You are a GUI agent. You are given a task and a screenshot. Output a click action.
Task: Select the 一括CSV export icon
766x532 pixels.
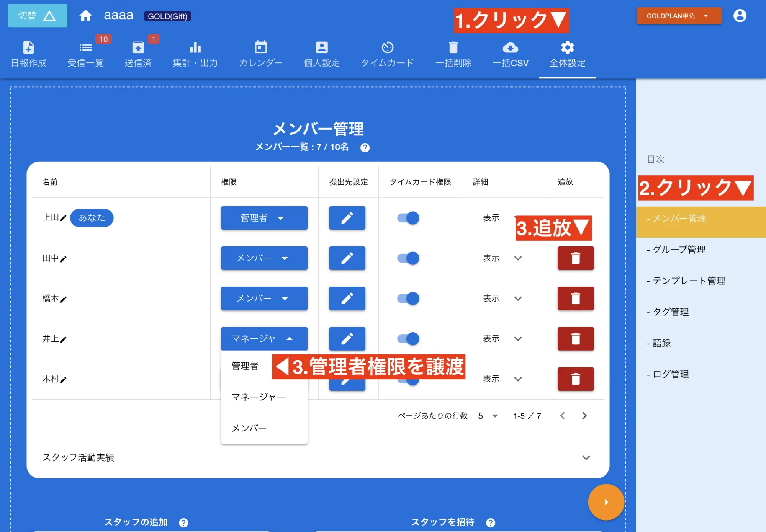click(511, 54)
